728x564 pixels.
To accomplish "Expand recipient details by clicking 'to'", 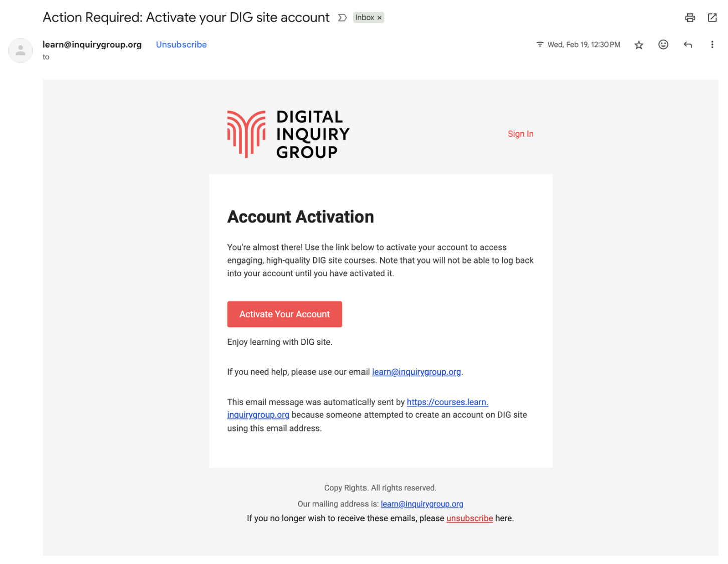I will [46, 57].
